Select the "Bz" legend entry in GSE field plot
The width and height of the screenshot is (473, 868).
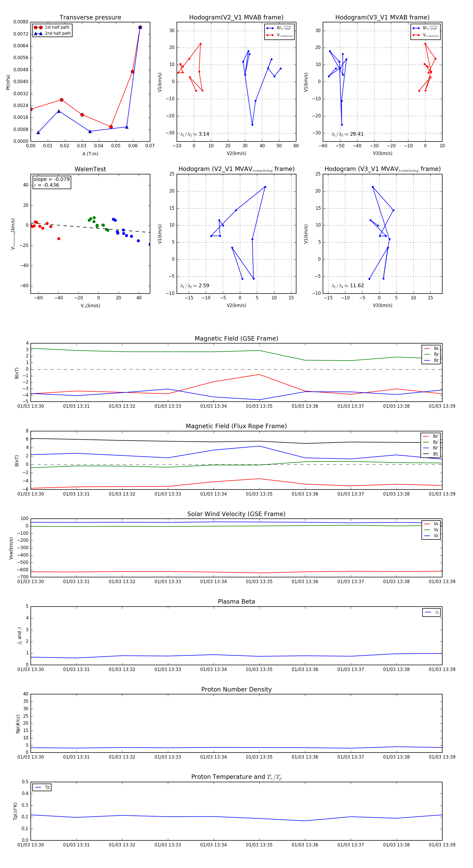(x=431, y=360)
